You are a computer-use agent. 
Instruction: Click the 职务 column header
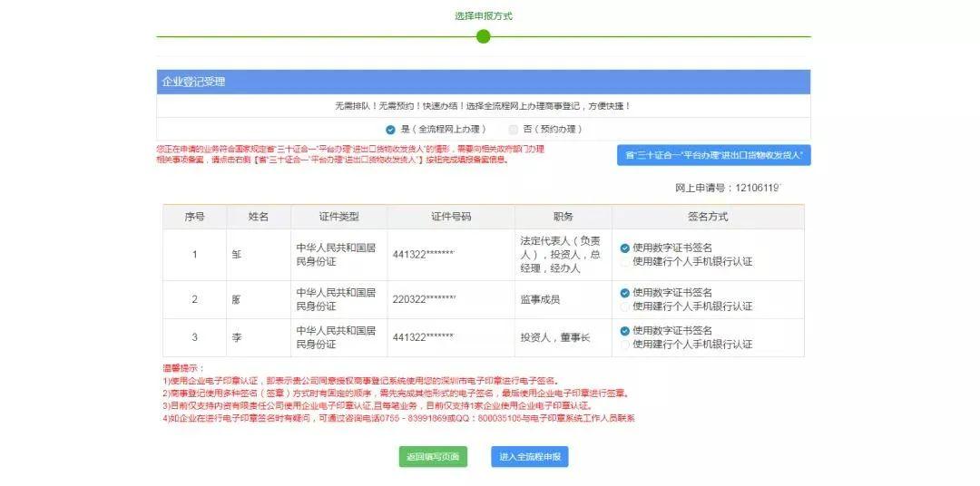(563, 217)
